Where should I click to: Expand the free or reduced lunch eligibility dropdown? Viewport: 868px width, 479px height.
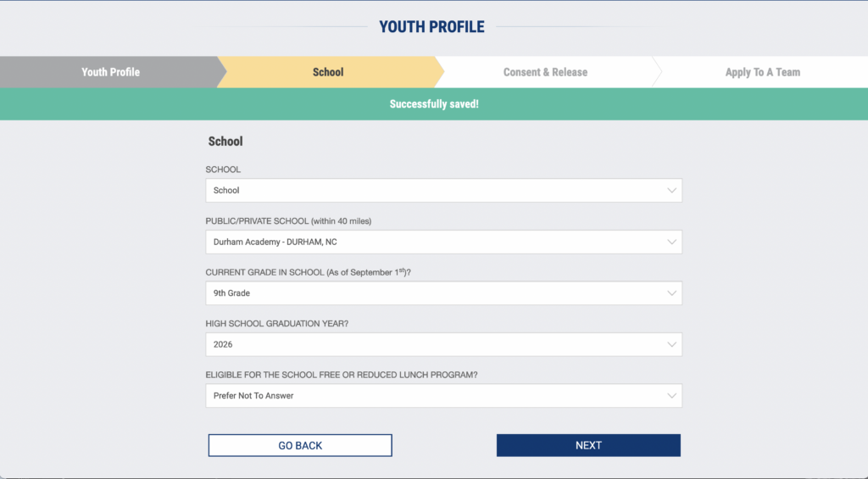[x=443, y=396]
